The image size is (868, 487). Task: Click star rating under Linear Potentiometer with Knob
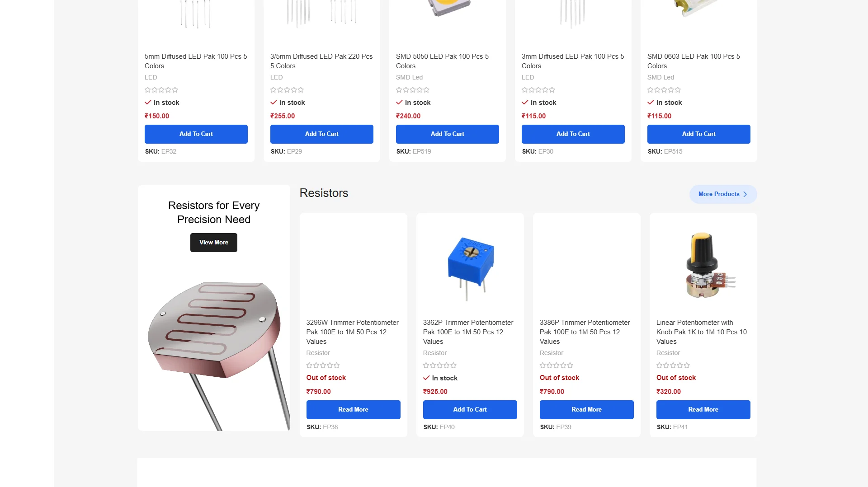coord(673,365)
